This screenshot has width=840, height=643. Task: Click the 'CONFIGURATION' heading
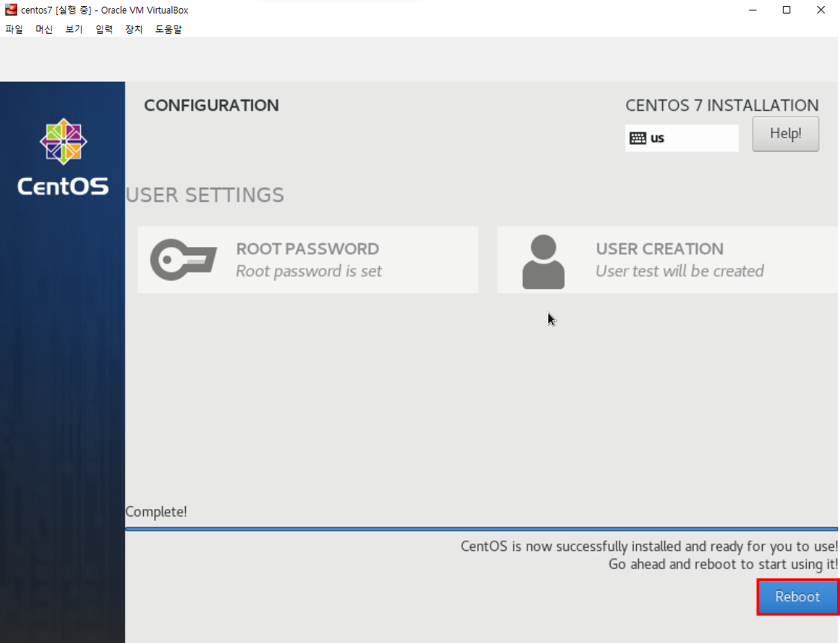[212, 105]
